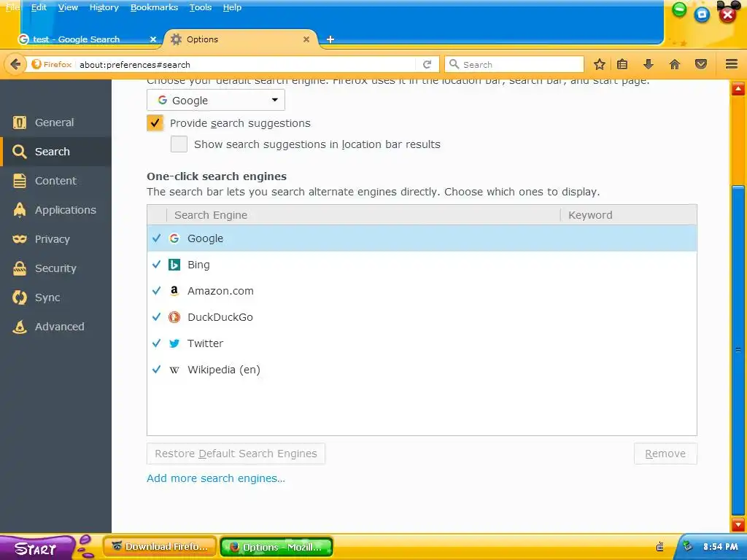This screenshot has width=747, height=560.
Task: Click the system tray network icon
Action: [x=687, y=546]
